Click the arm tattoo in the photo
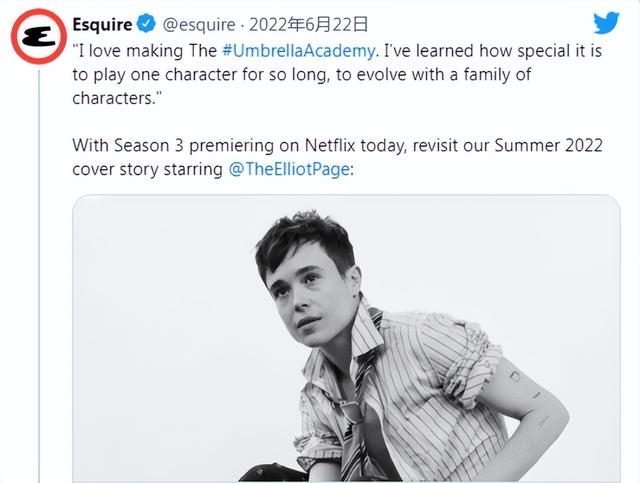Viewport: 640px width, 483px height. [x=517, y=377]
